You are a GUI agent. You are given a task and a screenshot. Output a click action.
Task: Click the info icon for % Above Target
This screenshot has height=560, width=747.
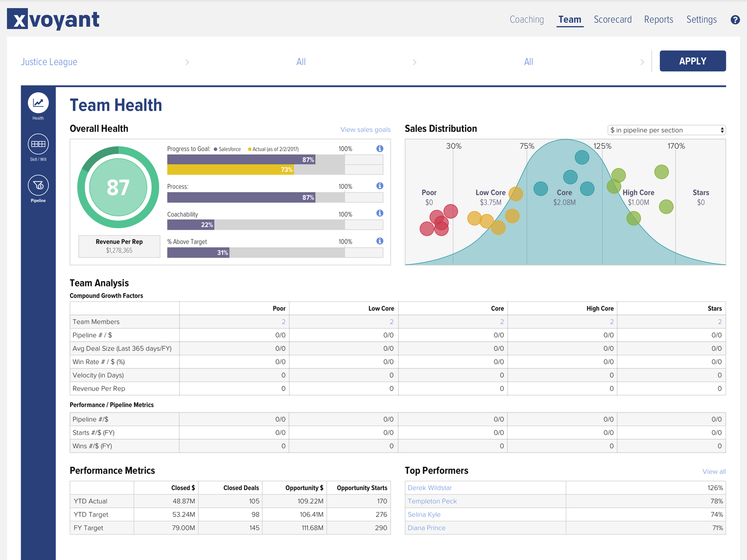pyautogui.click(x=380, y=241)
